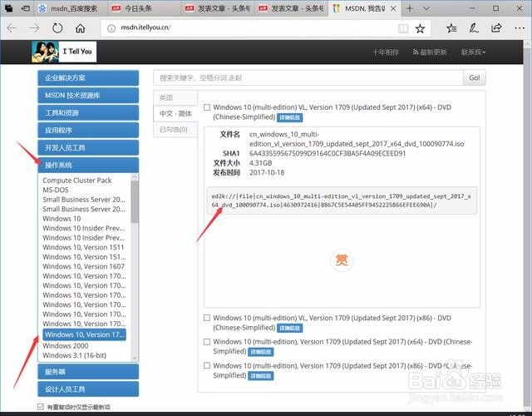Click the I Tell You logo
532x416 pixels.
tap(64, 52)
